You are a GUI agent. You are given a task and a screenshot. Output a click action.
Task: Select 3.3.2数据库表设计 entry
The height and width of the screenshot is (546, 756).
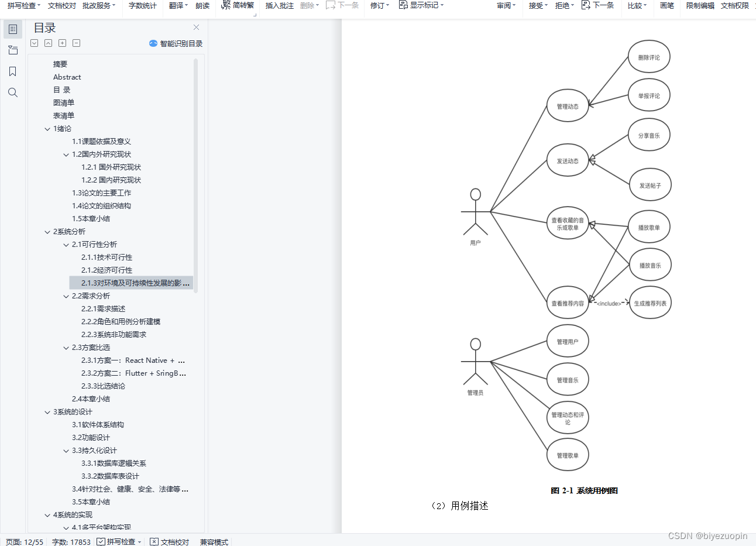click(x=110, y=476)
